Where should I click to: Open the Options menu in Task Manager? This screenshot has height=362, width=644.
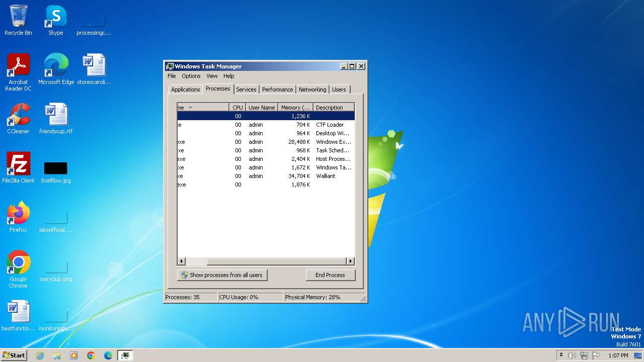[191, 76]
